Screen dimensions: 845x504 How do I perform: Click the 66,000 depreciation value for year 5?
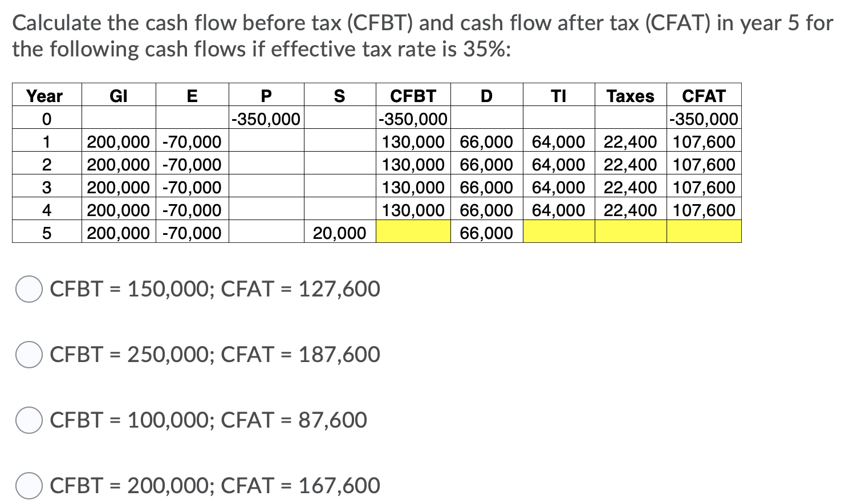485,233
